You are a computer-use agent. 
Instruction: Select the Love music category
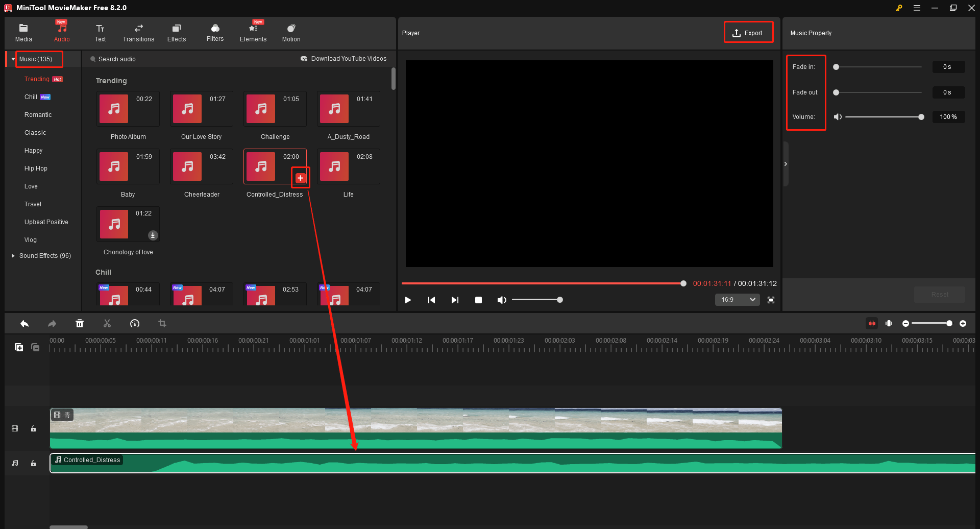click(31, 186)
